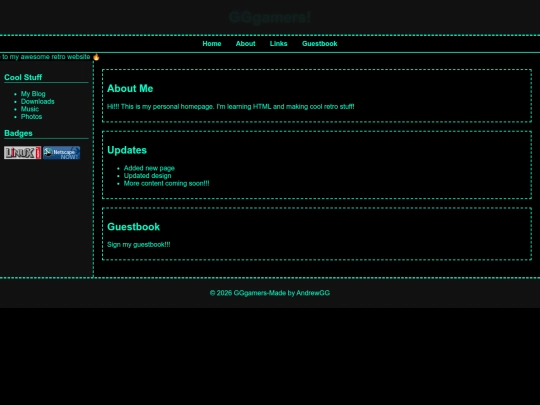The image size is (540, 405).
Task: Click the About Me section heading
Action: 130,89
